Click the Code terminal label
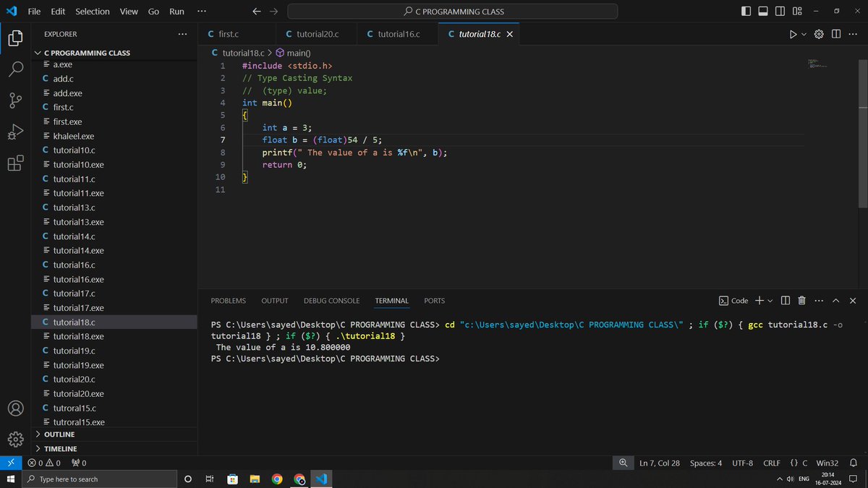Image resolution: width=868 pixels, height=488 pixels. pos(733,301)
